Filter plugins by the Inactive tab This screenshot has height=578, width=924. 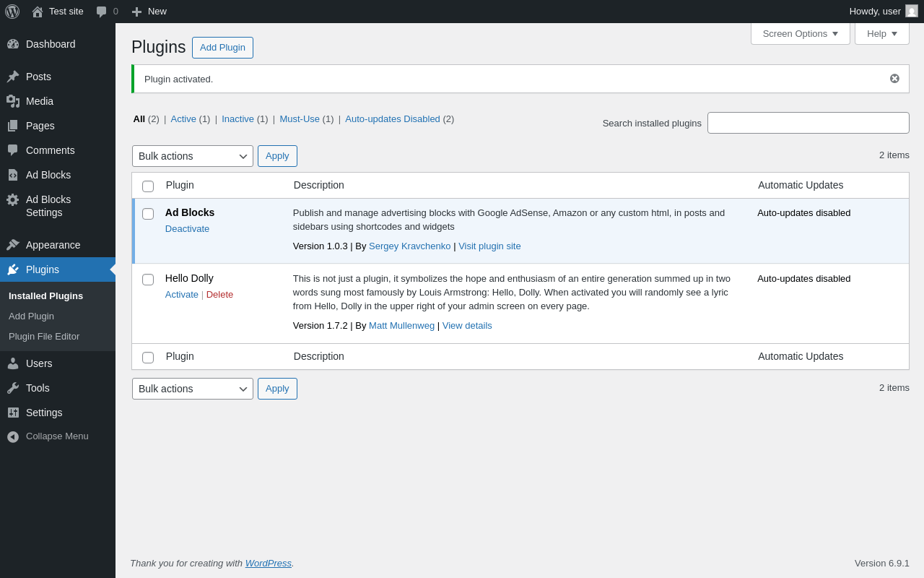[237, 119]
